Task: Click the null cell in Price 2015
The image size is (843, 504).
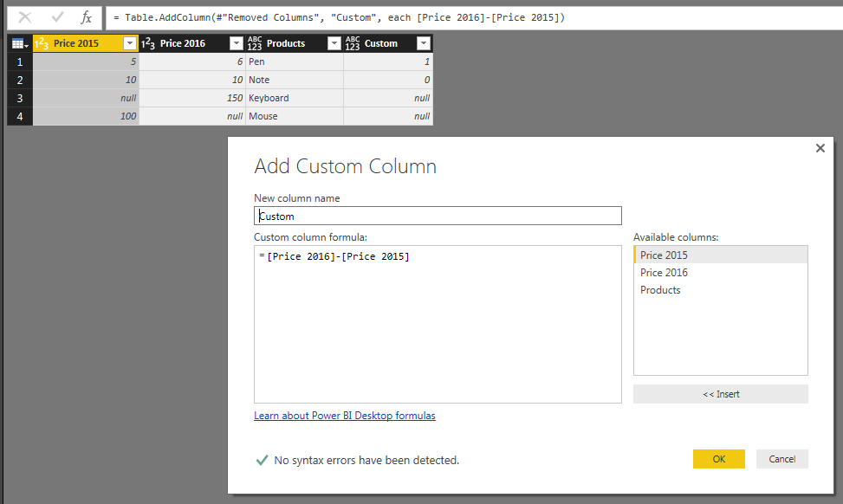Action: point(86,99)
